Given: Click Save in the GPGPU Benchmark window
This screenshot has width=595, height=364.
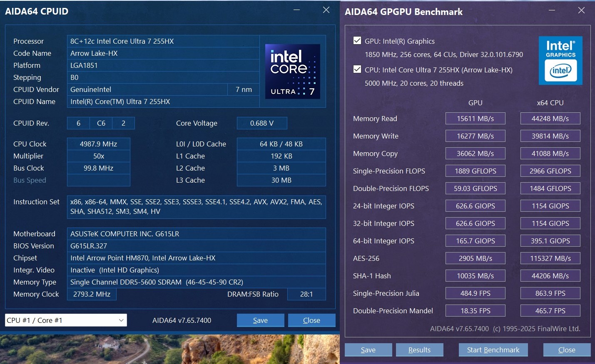Looking at the screenshot, I should 368,350.
